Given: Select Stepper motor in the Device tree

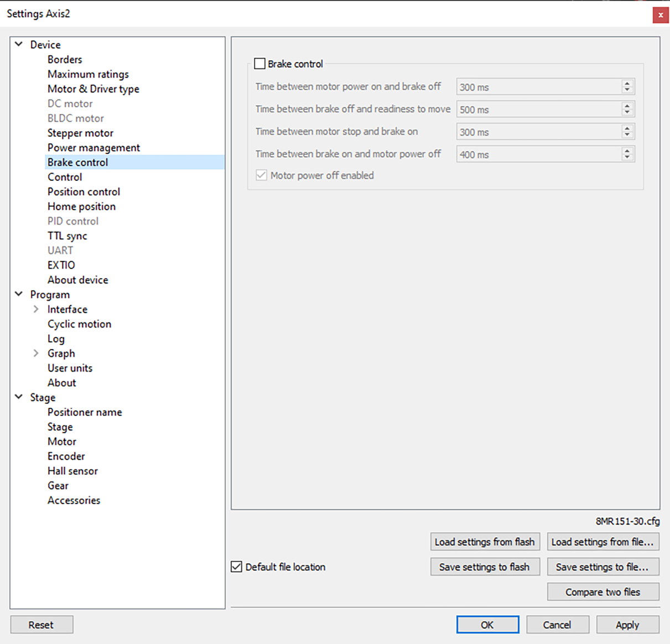Looking at the screenshot, I should [80, 133].
